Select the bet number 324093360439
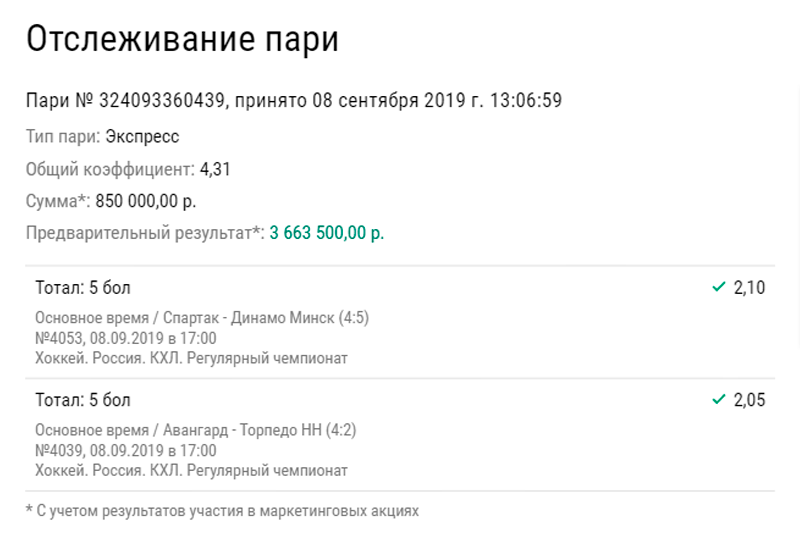Screen dimensions: 800x535 (x=164, y=100)
